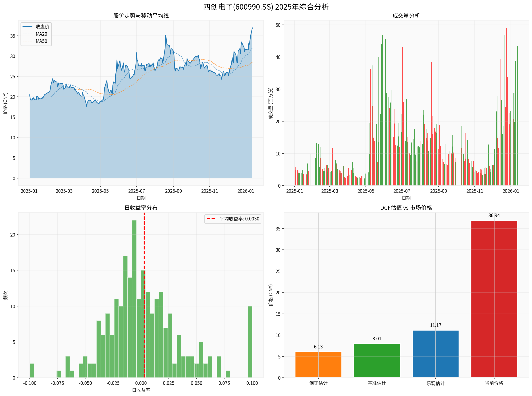Click the 11.17 value label

[435, 325]
